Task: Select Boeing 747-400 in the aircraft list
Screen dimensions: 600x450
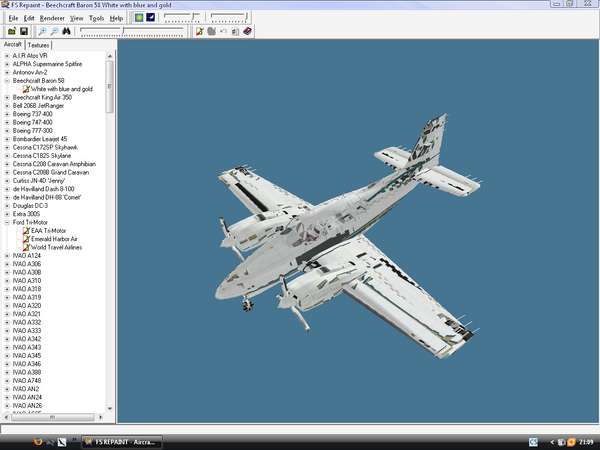Action: (33, 122)
